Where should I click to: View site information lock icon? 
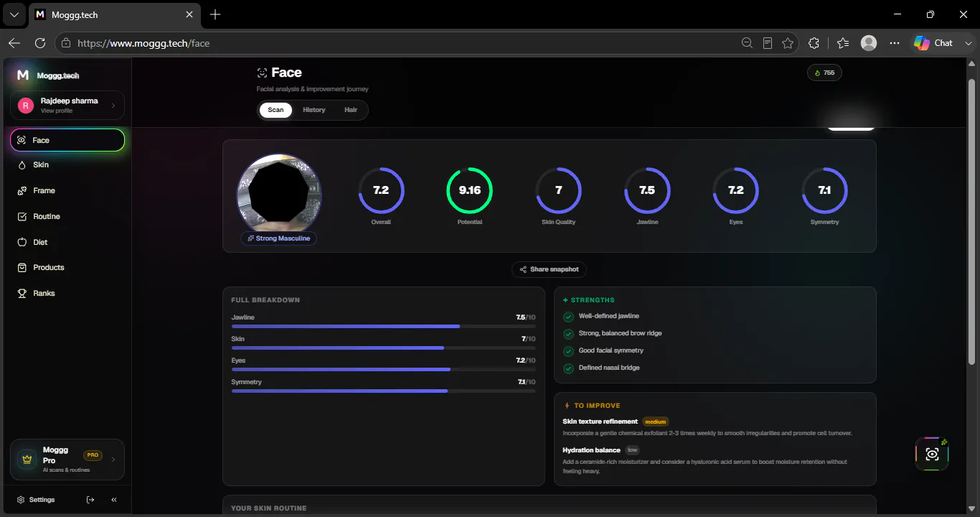(66, 43)
